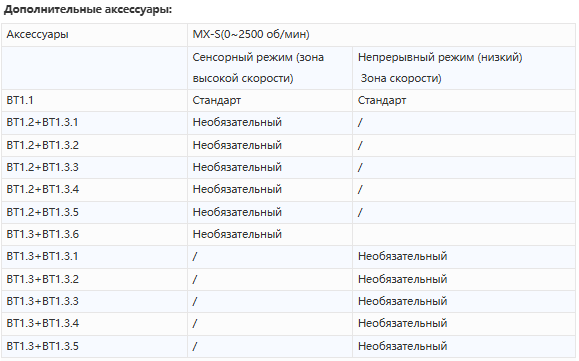Click the slash in the BT1.2+BT1.3.2 row
Screen dimensions: 579x361
point(360,145)
